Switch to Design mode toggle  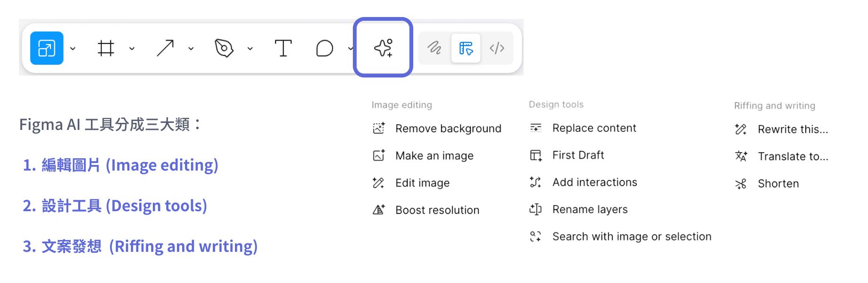pyautogui.click(x=466, y=48)
